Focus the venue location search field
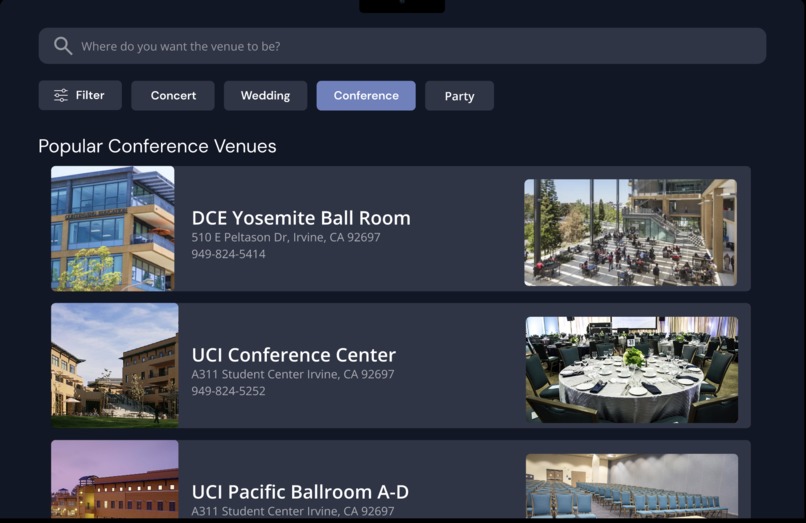The width and height of the screenshot is (806, 523). coord(402,46)
